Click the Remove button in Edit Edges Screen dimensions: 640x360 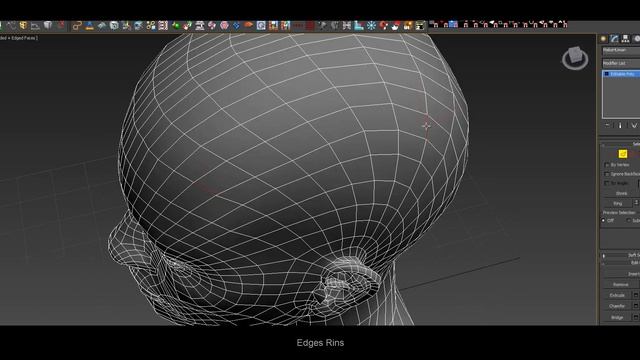click(x=621, y=284)
